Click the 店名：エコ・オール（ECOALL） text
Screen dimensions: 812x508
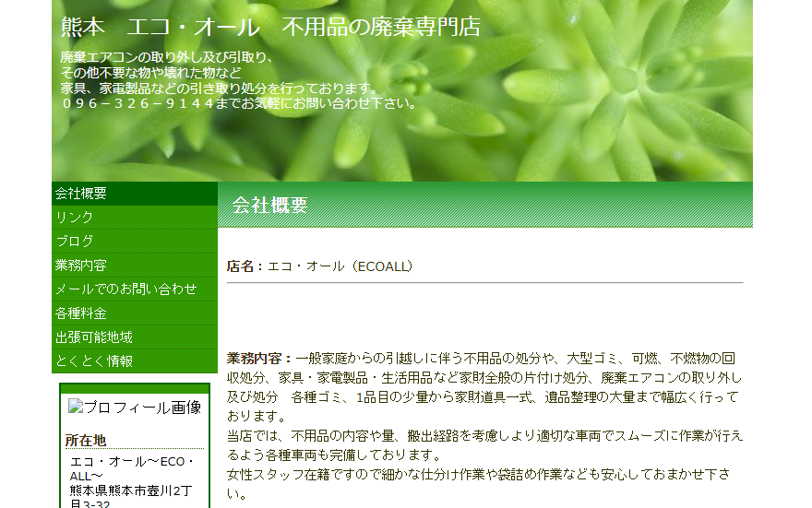pos(320,266)
